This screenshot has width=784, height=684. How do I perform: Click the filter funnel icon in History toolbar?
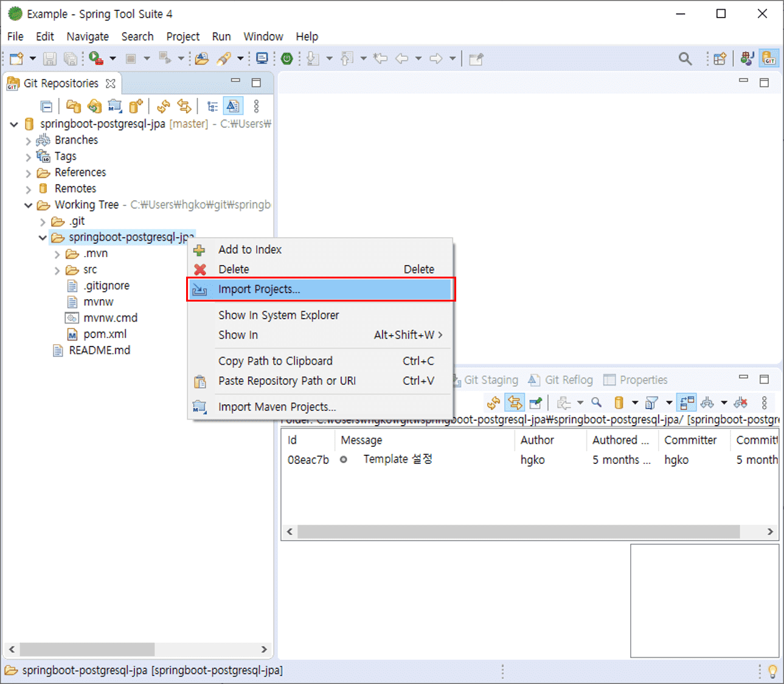651,402
